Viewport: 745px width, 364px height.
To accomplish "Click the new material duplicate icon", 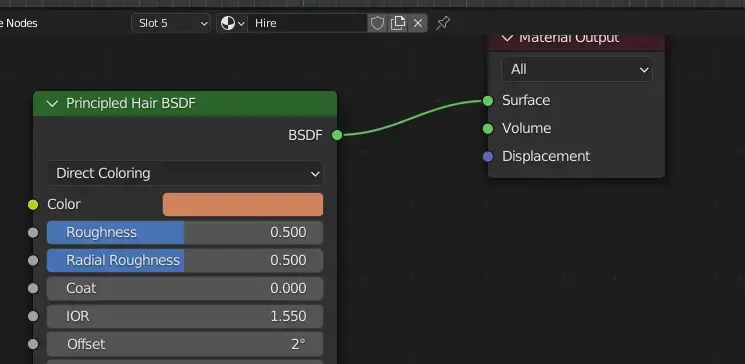I will (398, 23).
